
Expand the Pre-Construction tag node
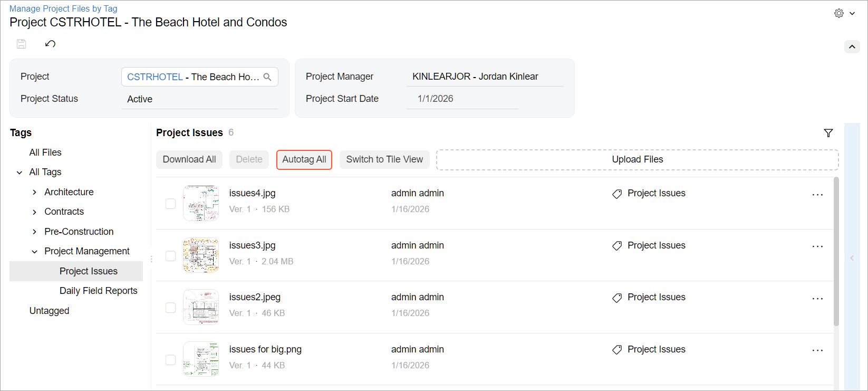[x=35, y=232]
